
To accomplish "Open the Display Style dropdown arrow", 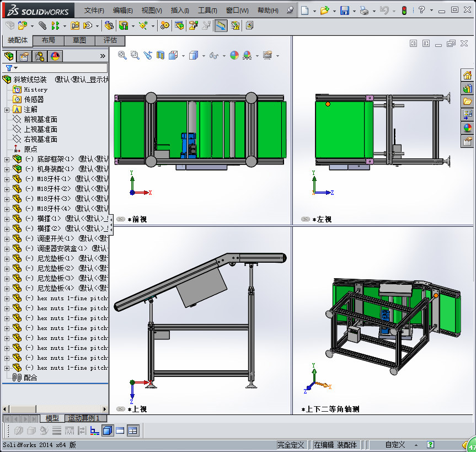I will coord(204,56).
